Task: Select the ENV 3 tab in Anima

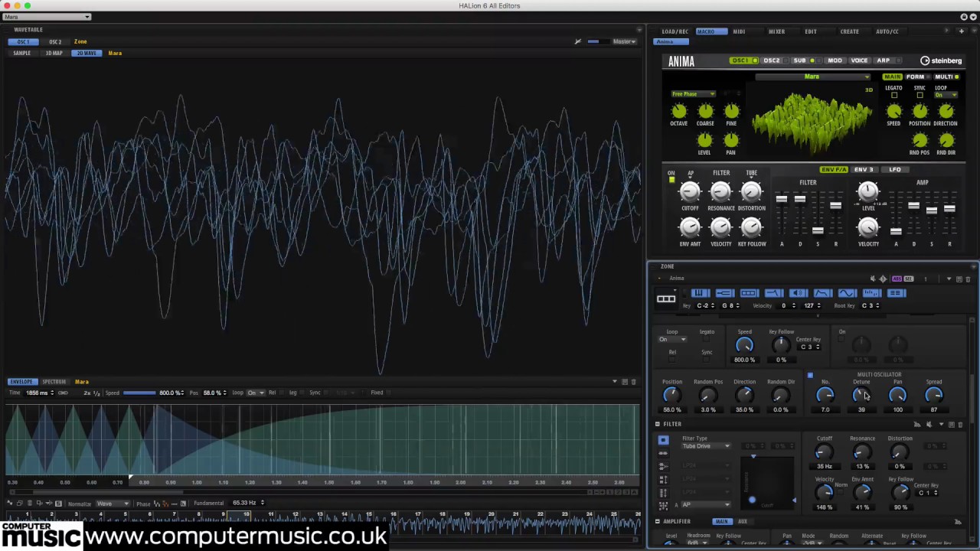Action: click(864, 169)
